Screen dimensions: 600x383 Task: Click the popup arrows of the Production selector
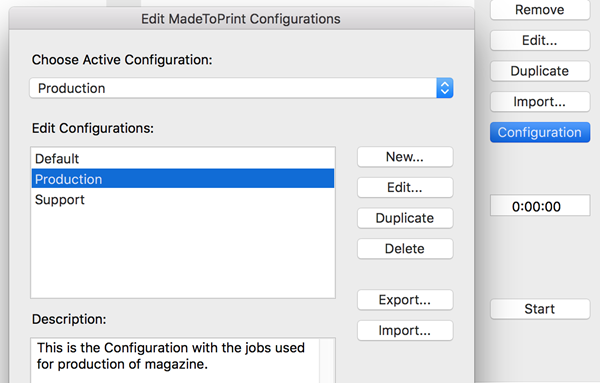(x=445, y=88)
